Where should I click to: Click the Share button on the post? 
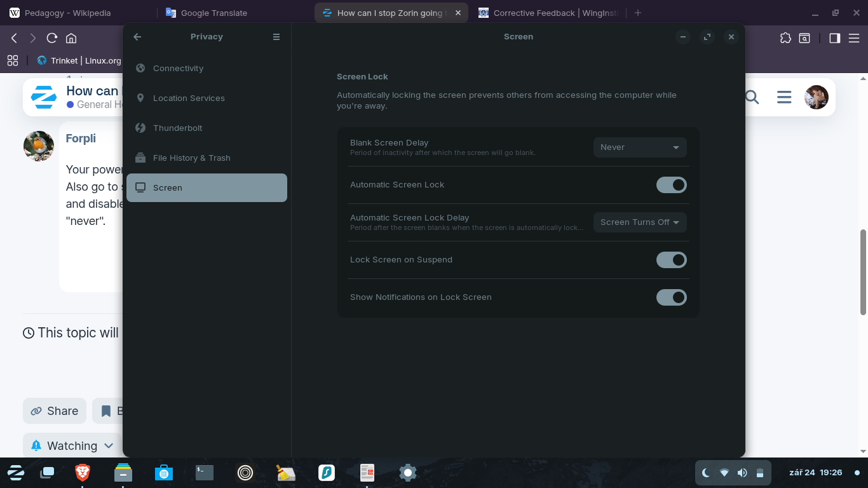55,411
